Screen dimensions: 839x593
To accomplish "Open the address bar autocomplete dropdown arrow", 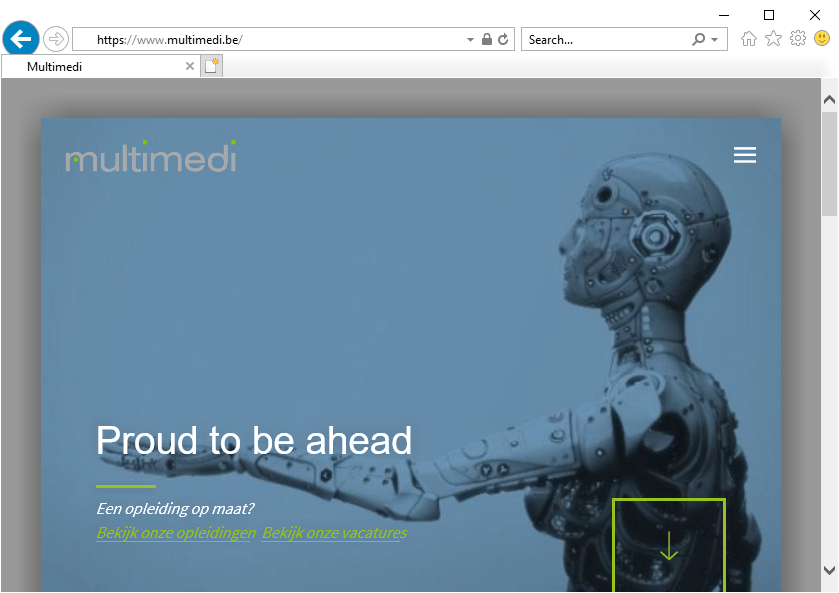I will click(470, 40).
